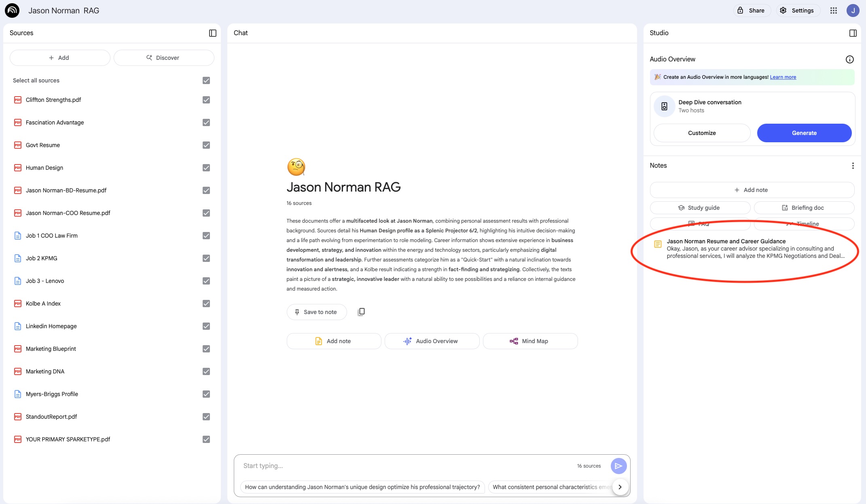
Task: Click the NotebookLM logo icon
Action: click(x=12, y=11)
